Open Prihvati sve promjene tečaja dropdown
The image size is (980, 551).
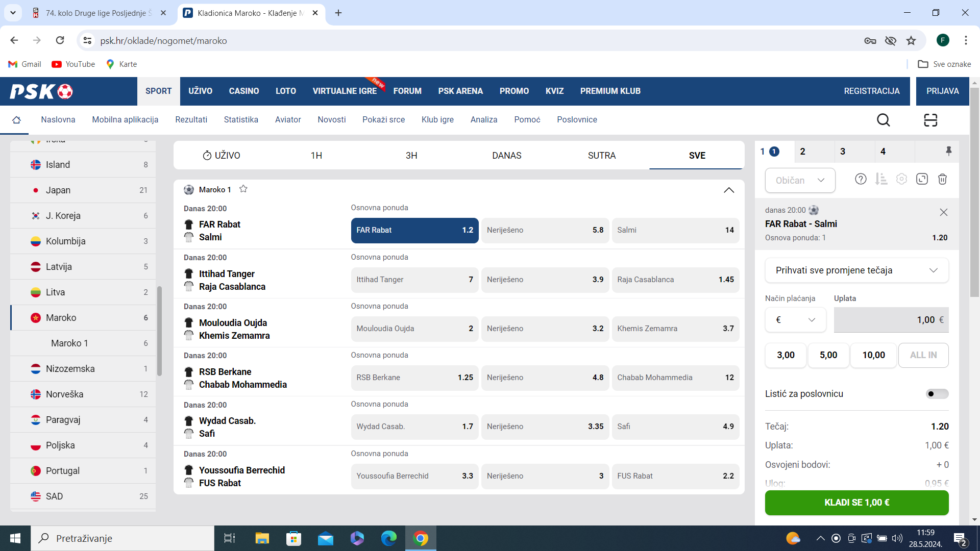856,270
